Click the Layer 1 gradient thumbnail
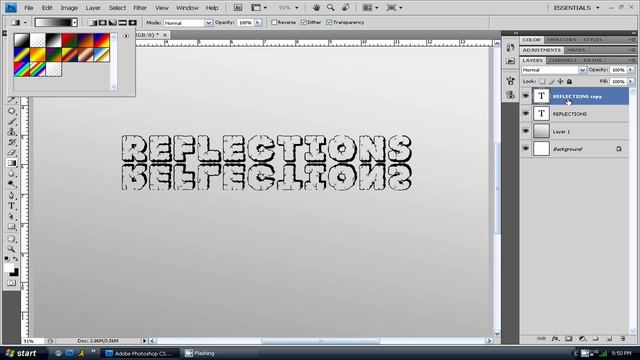Screen dimensions: 640x360 pos(541,131)
